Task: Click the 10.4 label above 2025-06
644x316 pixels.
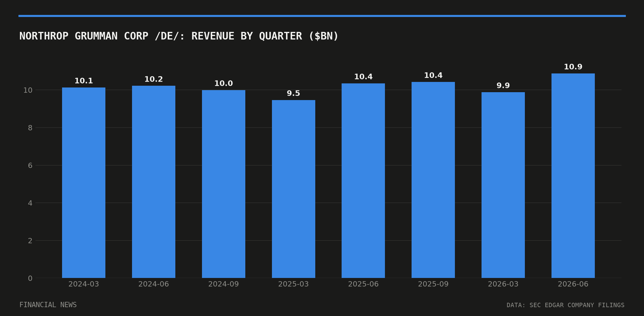Action: tap(363, 77)
